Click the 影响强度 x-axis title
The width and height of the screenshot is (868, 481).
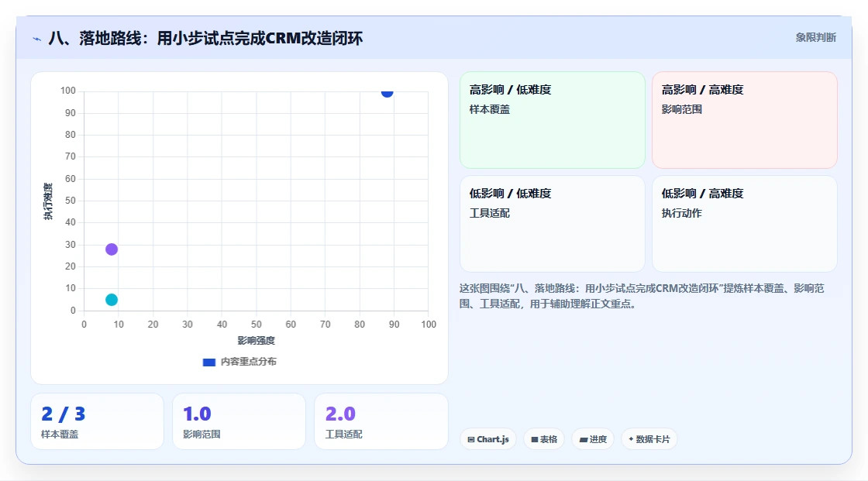click(x=256, y=340)
